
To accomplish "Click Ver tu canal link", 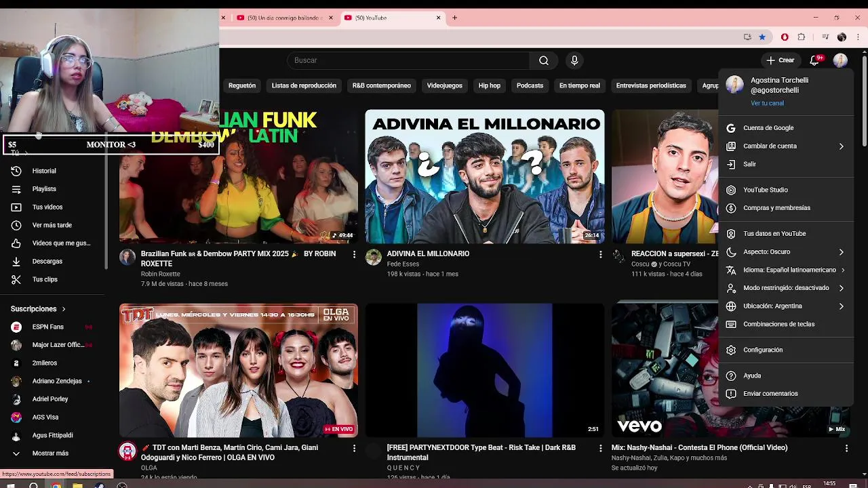I will 767,103.
